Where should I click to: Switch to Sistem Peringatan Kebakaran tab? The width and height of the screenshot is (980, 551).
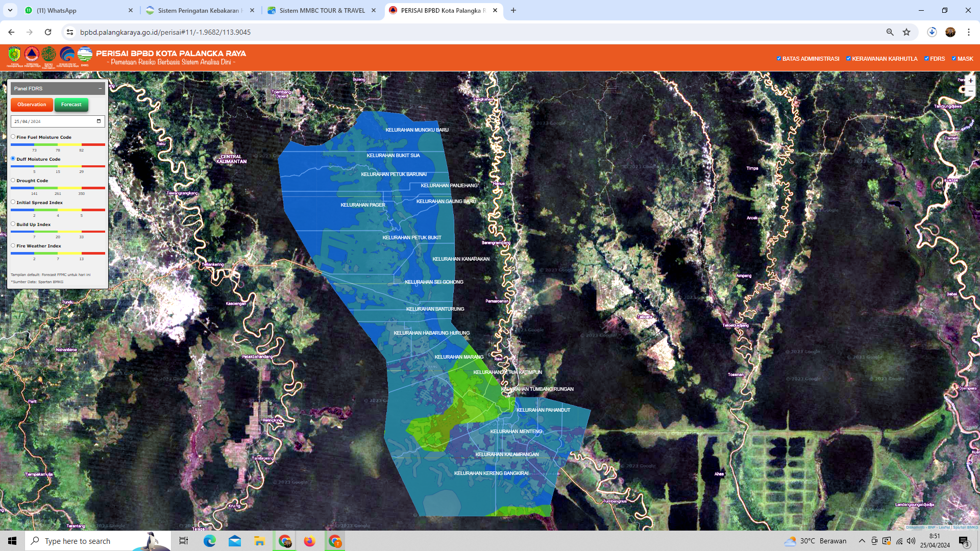pos(200,10)
